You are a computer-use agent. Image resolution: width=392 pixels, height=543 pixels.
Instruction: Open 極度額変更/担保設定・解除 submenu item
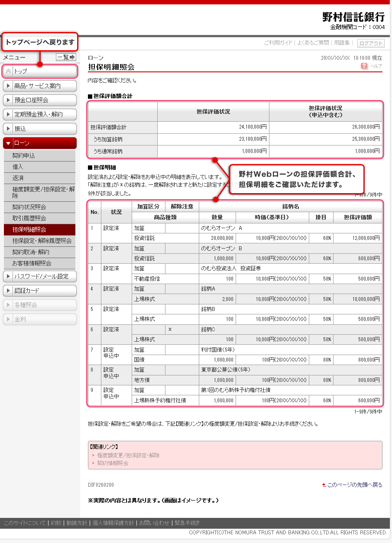(x=39, y=192)
